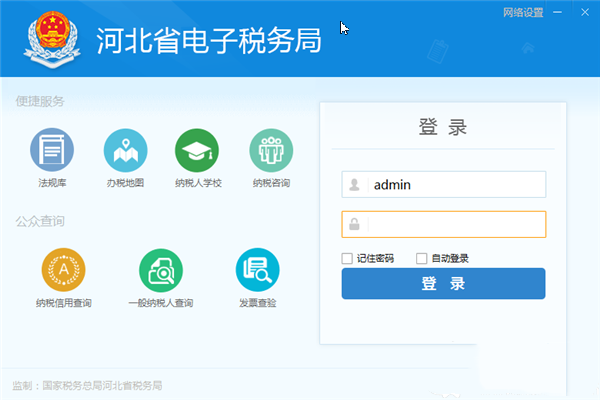Open the 纳税咨询 tax consultation icon

coord(271,151)
